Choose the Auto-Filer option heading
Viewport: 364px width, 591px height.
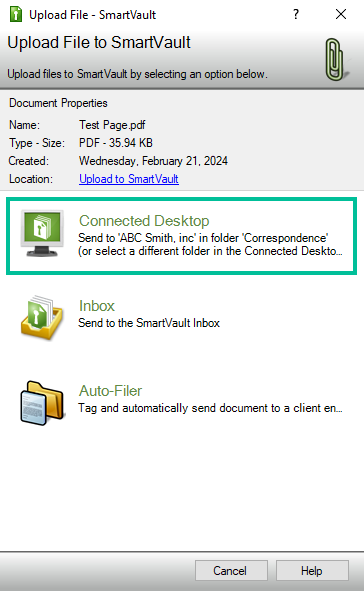coord(110,391)
